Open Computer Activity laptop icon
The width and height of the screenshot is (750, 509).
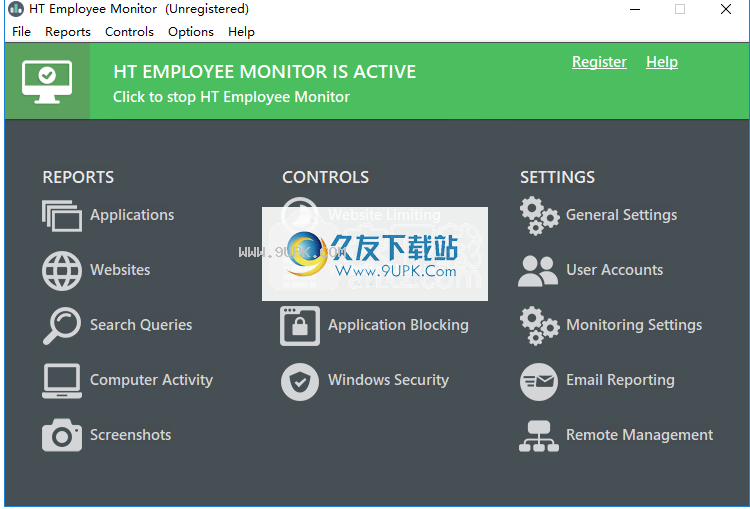pos(62,381)
